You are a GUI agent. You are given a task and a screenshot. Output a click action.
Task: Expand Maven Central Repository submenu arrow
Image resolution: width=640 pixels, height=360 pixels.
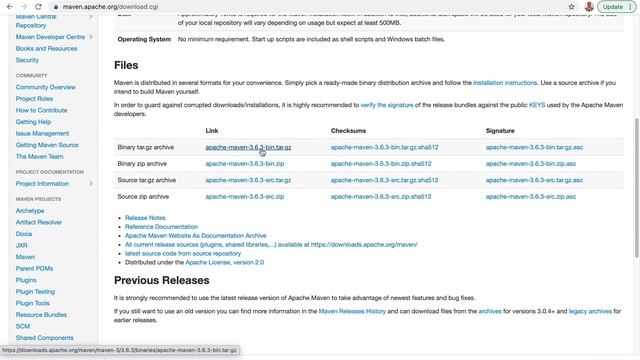coord(91,16)
